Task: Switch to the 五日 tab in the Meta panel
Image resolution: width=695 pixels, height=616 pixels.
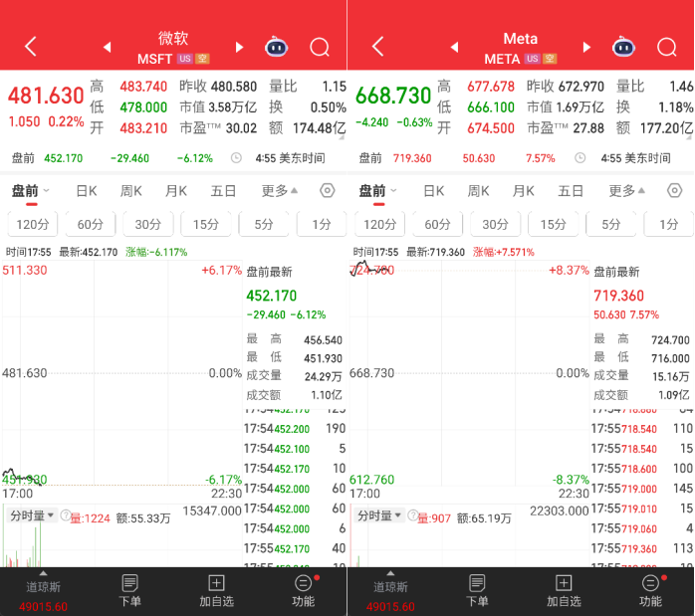Action: [x=571, y=191]
